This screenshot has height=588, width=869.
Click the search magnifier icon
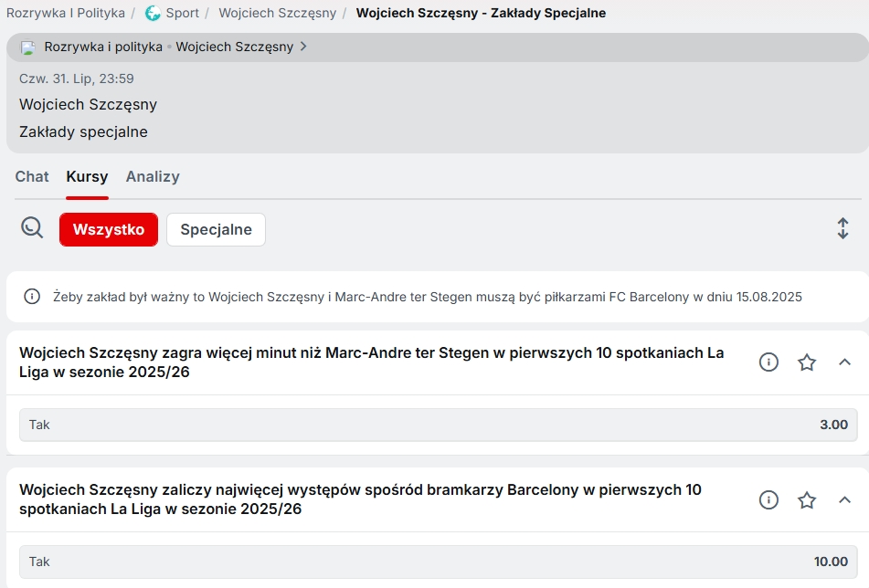32,227
